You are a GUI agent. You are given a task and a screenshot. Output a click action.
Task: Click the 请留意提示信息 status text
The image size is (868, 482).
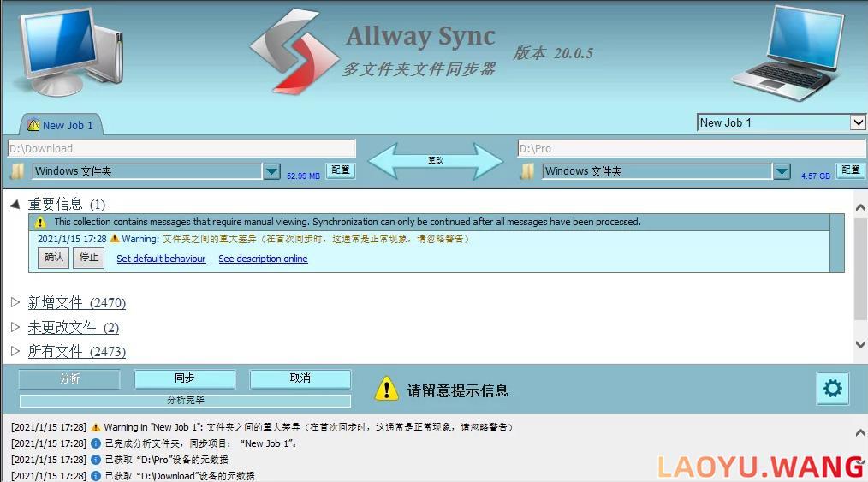click(458, 390)
